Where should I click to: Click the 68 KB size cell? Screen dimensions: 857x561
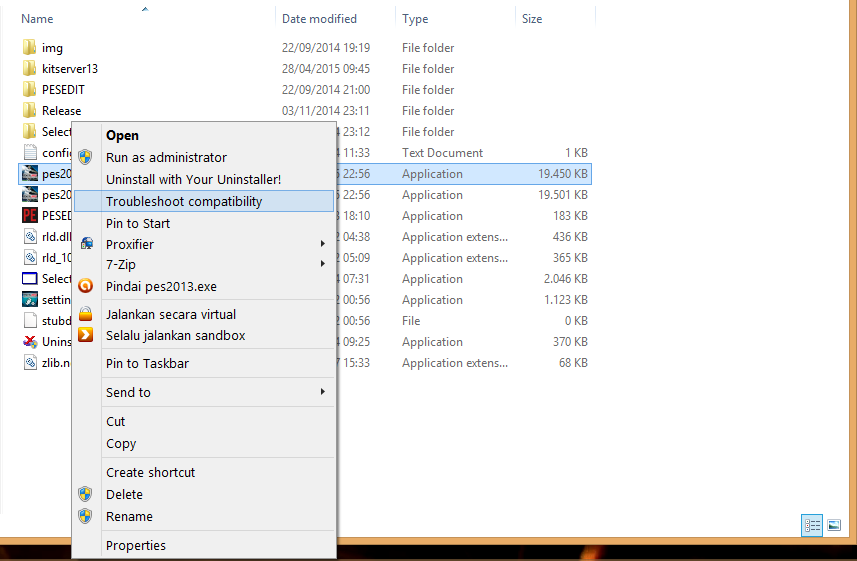pyautogui.click(x=573, y=363)
